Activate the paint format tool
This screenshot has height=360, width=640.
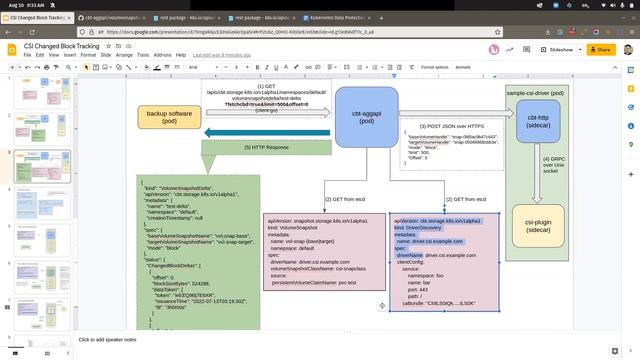point(56,67)
